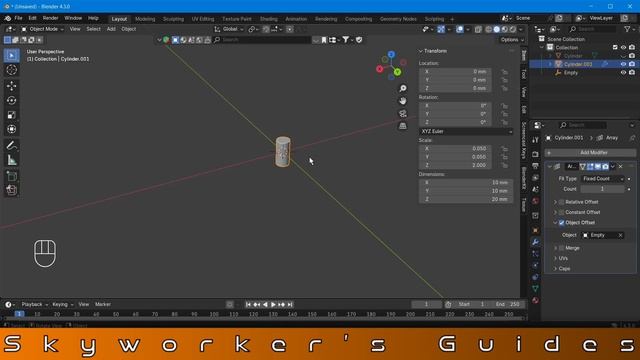Select the Scale tool
Viewport: 640px width, 360px height.
11,115
